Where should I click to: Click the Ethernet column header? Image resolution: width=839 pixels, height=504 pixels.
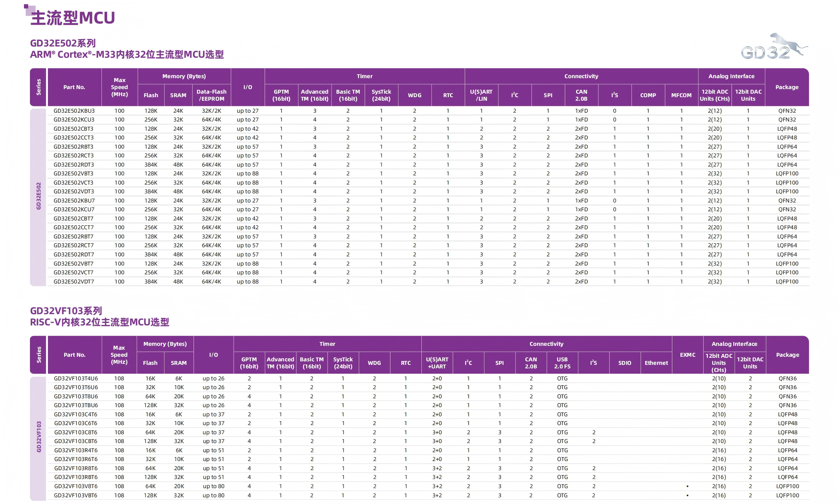(x=656, y=363)
